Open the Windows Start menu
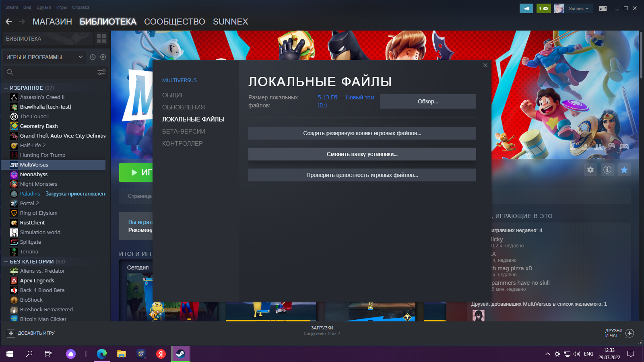Screen dimensions: 644x362 10,354
